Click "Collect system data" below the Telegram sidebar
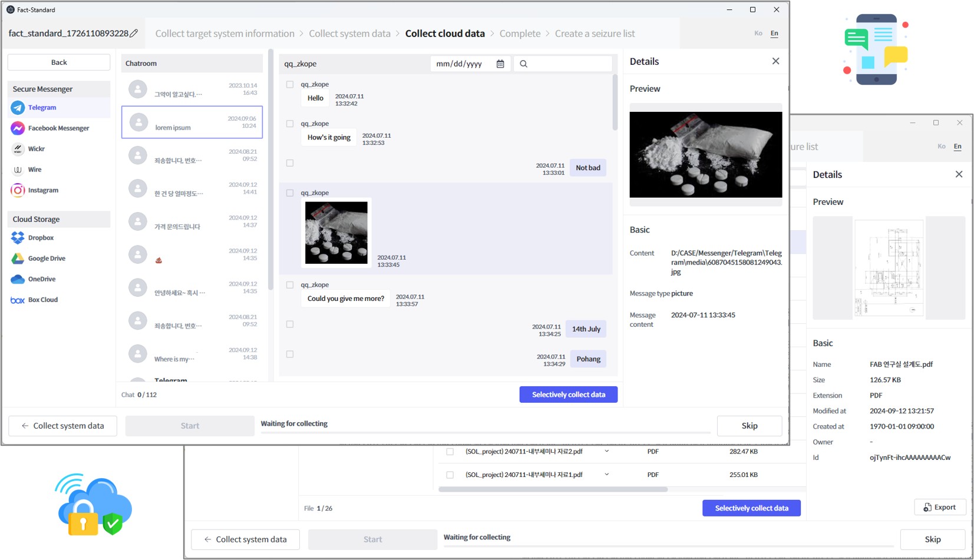974x560 pixels. [62, 426]
